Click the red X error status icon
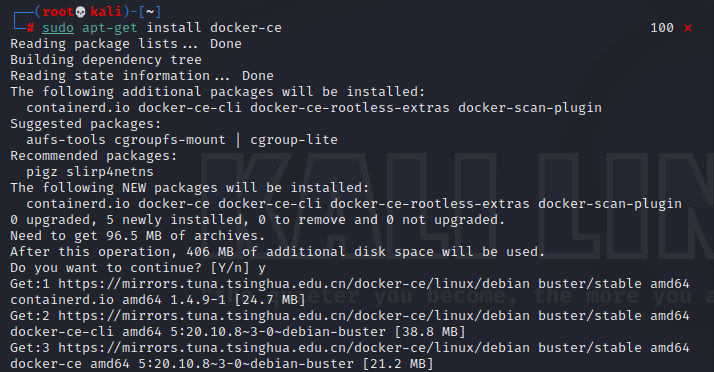Viewport: 714px width, 372px height. [688, 28]
